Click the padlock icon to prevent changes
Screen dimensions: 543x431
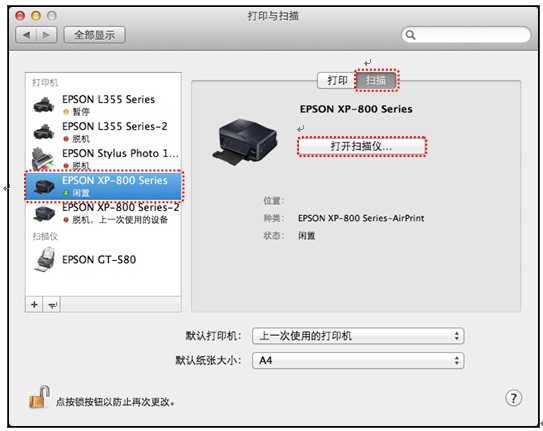click(x=38, y=397)
